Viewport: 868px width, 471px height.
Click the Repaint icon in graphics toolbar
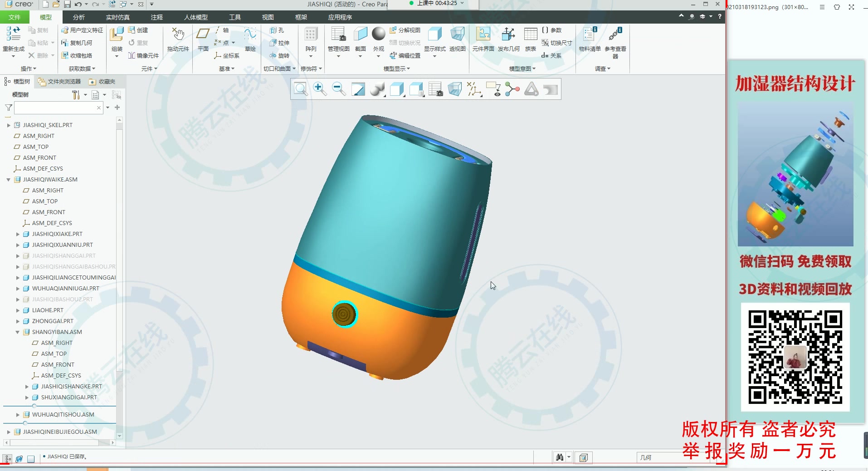pos(358,89)
